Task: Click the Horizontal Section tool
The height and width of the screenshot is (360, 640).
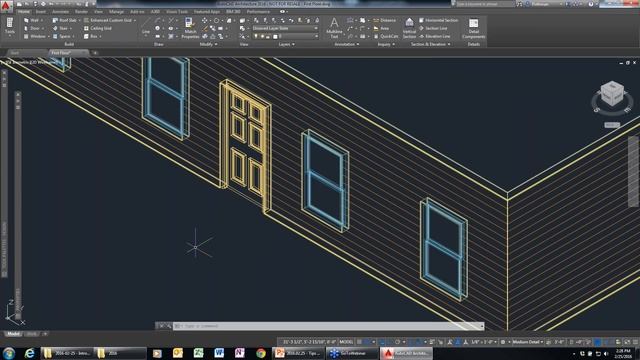Action: pyautogui.click(x=438, y=20)
